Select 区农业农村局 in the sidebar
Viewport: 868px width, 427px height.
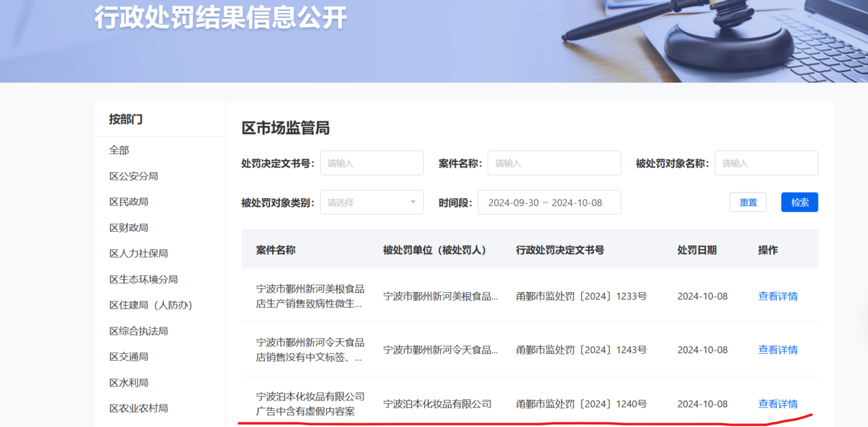click(138, 408)
